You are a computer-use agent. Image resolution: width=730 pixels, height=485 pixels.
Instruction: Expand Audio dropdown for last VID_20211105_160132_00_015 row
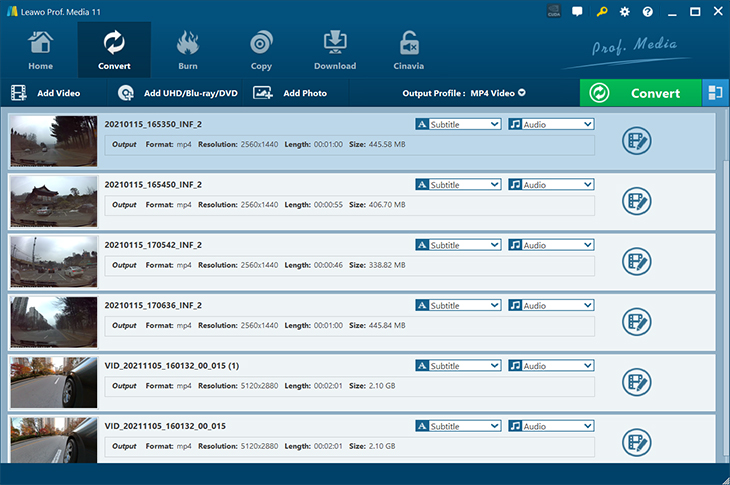click(551, 426)
